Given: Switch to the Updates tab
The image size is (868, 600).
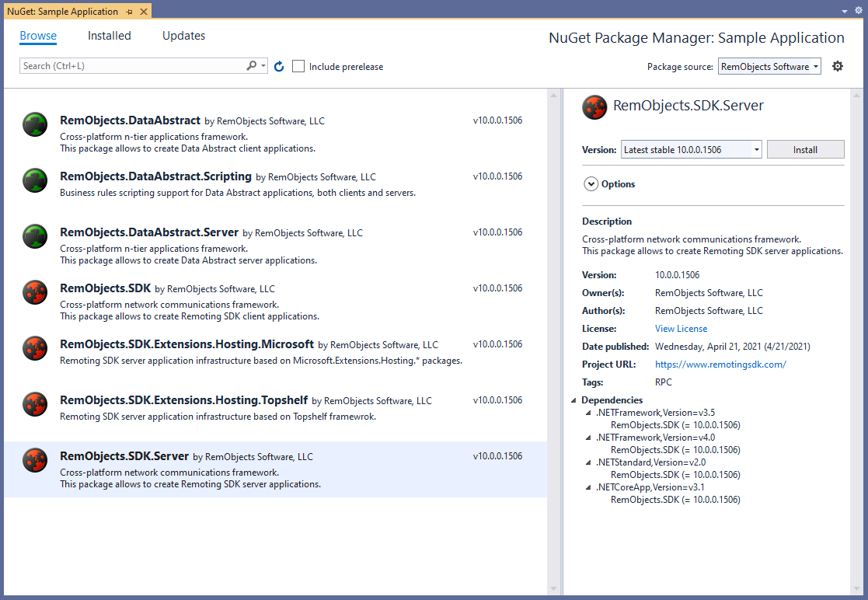Looking at the screenshot, I should point(184,36).
